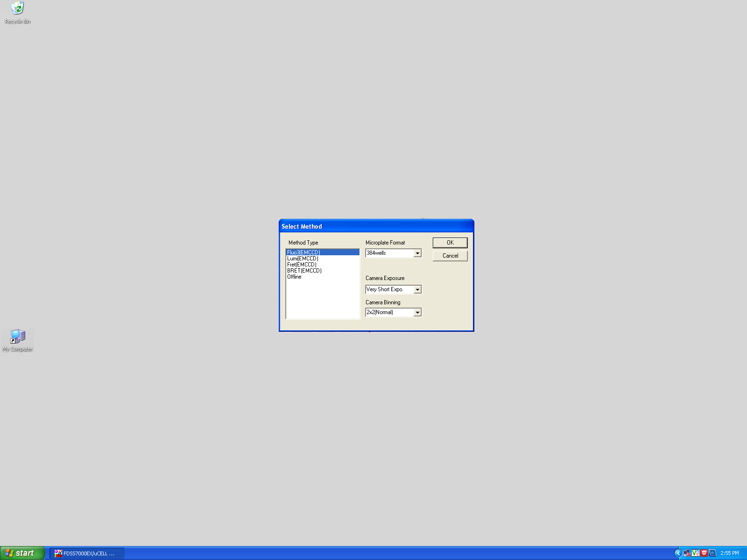Choose the Offline method type

[323, 277]
